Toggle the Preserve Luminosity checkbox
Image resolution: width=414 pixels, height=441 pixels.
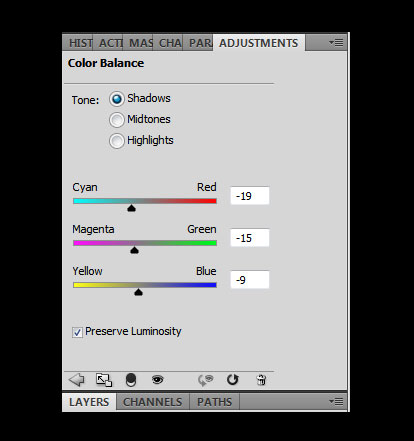click(77, 332)
